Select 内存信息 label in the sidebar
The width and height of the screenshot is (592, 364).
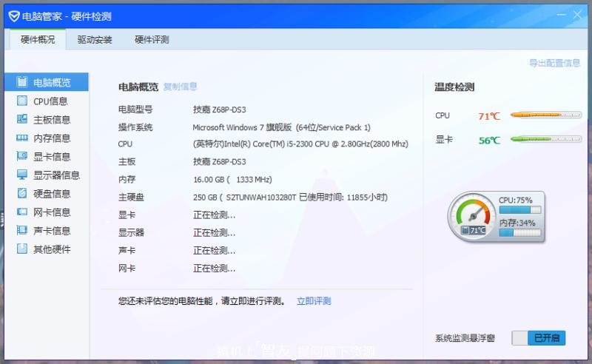click(52, 138)
